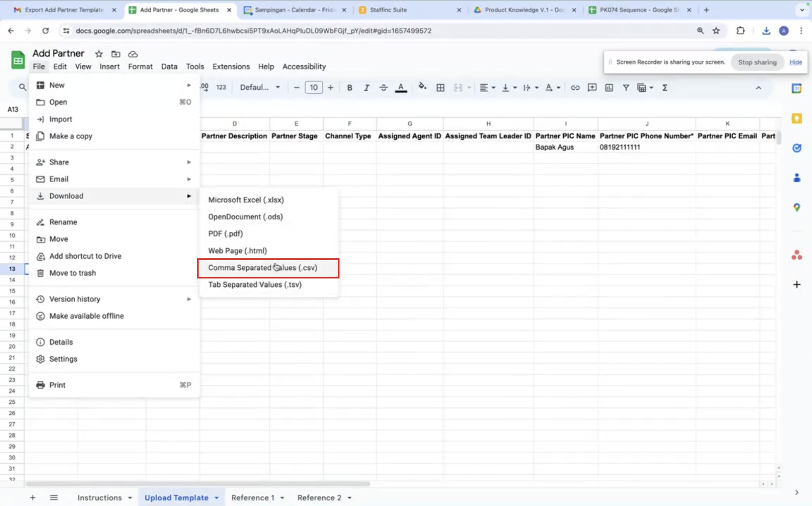Viewport: 812px width, 506px height.
Task: Click the browser reload button
Action: pyautogui.click(x=45, y=31)
